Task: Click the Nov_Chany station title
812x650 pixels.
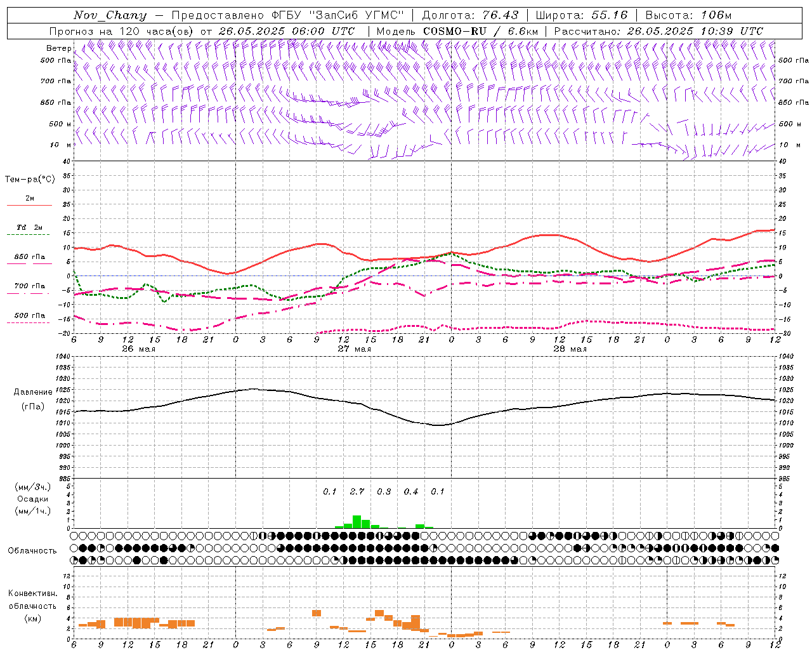Action: tap(110, 15)
